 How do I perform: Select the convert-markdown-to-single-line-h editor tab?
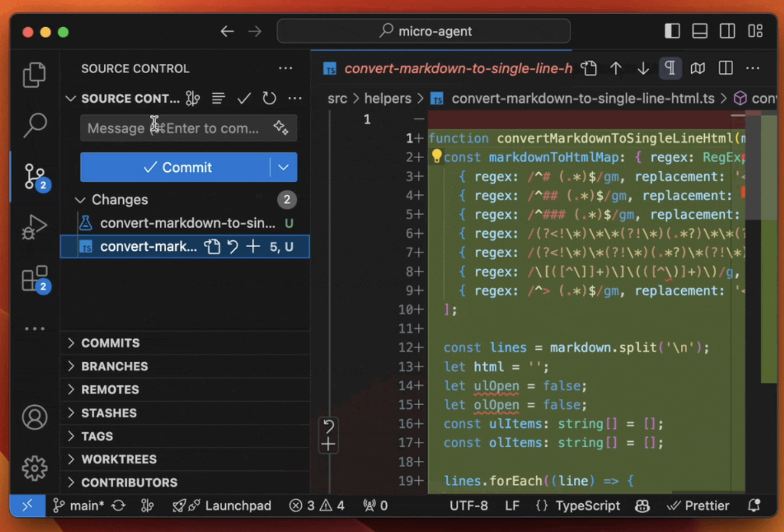[x=458, y=69]
